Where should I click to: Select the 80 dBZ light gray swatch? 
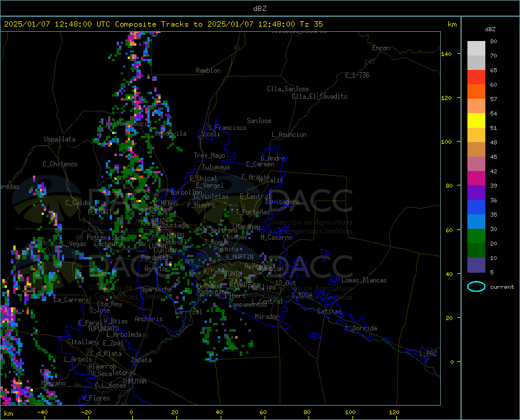click(x=476, y=49)
